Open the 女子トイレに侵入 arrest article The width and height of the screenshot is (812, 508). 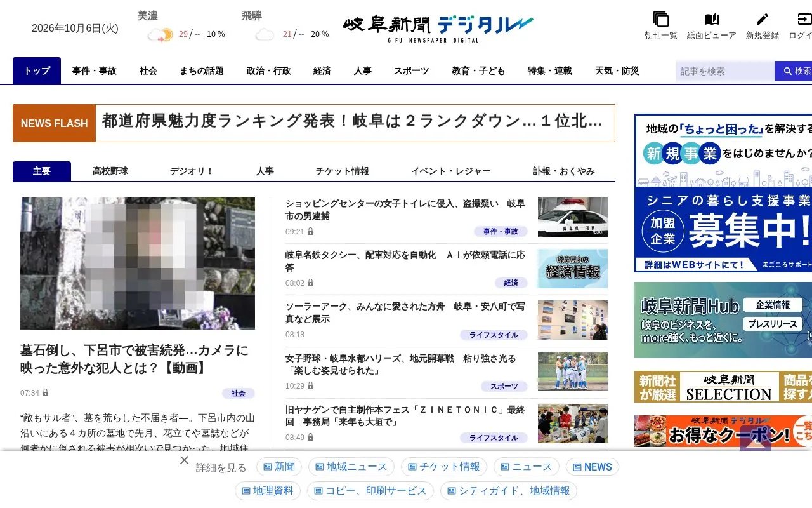click(405, 210)
